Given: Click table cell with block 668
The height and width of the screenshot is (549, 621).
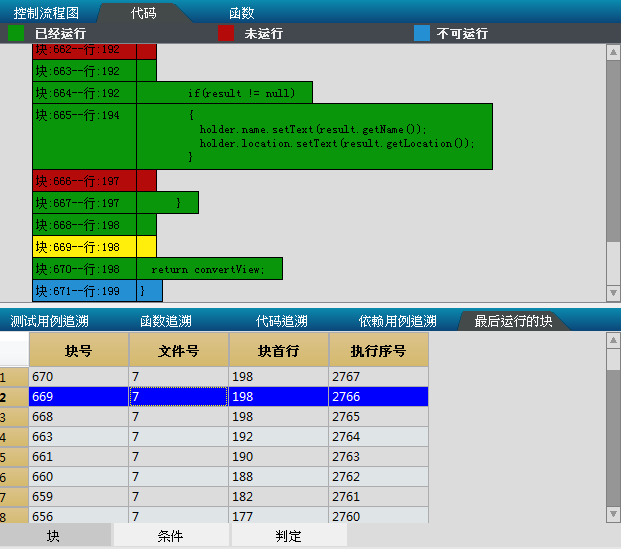Looking at the screenshot, I should coord(79,416).
